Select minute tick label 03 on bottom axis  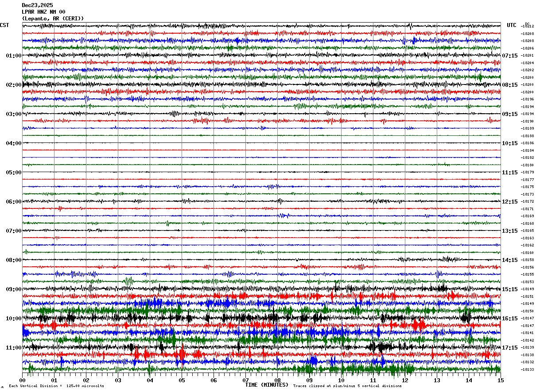(x=118, y=380)
